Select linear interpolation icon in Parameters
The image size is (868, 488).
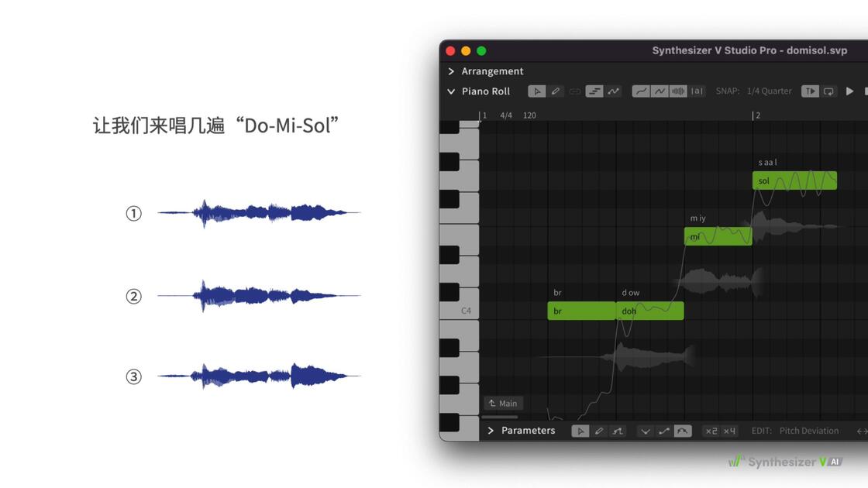663,431
